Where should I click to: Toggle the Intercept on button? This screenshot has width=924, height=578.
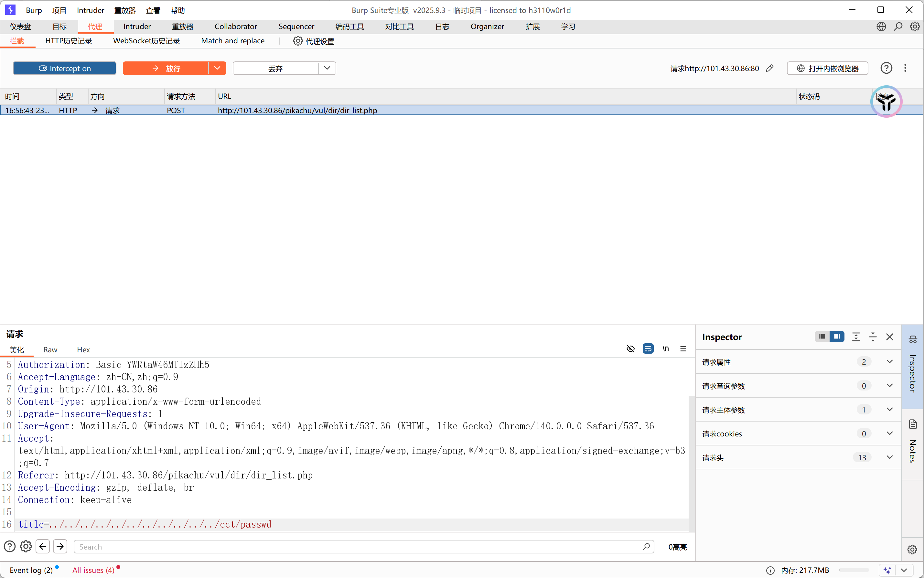[65, 69]
